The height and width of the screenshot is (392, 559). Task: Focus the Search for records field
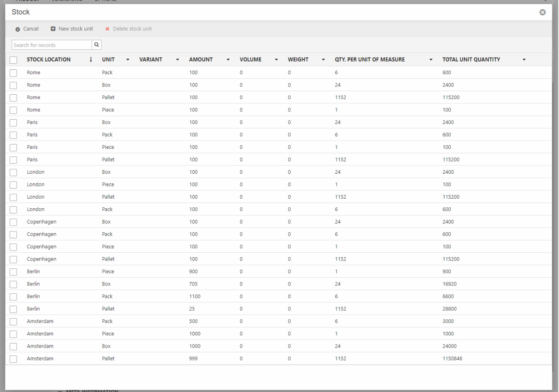tap(52, 45)
